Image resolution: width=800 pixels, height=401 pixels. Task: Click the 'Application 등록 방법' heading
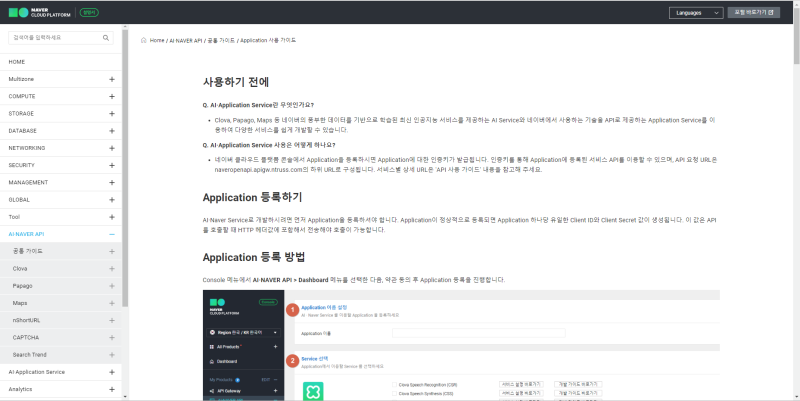[x=254, y=257]
